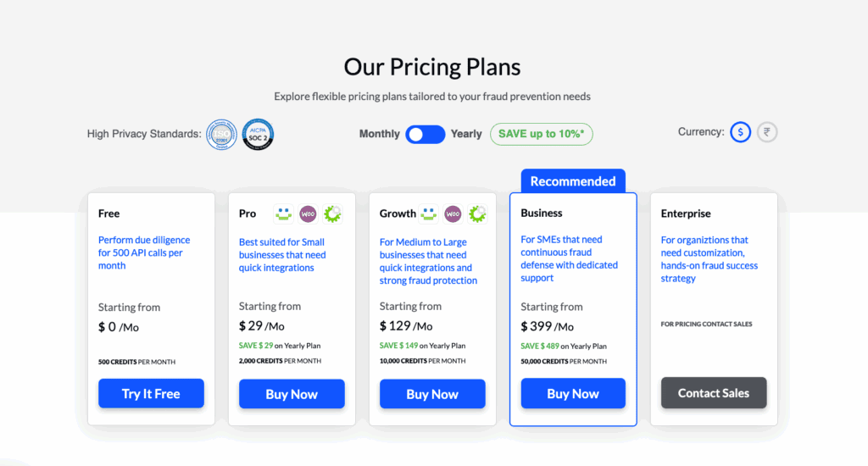The image size is (868, 466).
Task: Click the Recommended tag above Business plan
Action: click(x=573, y=181)
